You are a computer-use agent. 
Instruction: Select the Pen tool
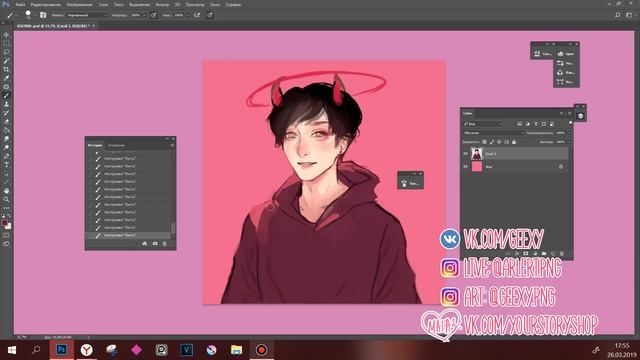click(x=6, y=156)
